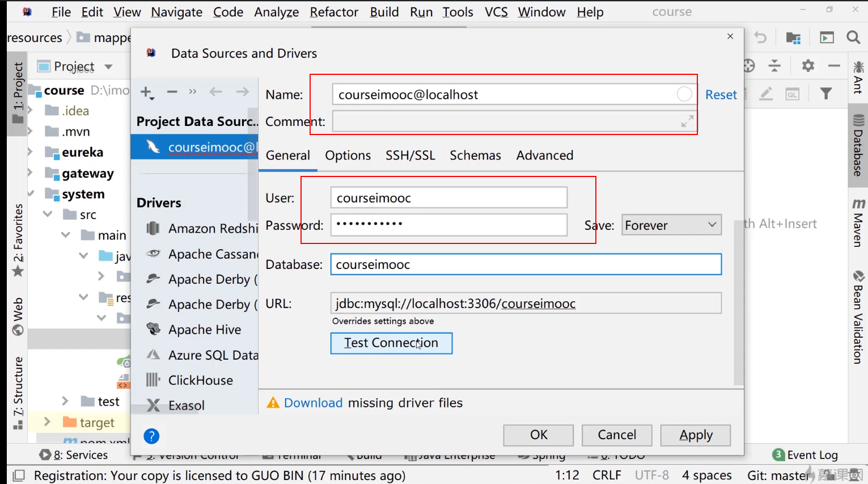
Task: Open the Event Log
Action: click(x=805, y=455)
